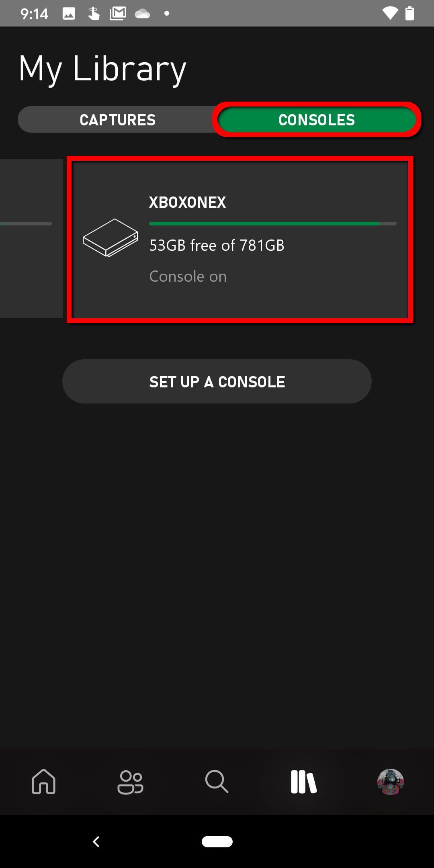
Task: Tap the Xbox console outline icon
Action: [x=110, y=237]
